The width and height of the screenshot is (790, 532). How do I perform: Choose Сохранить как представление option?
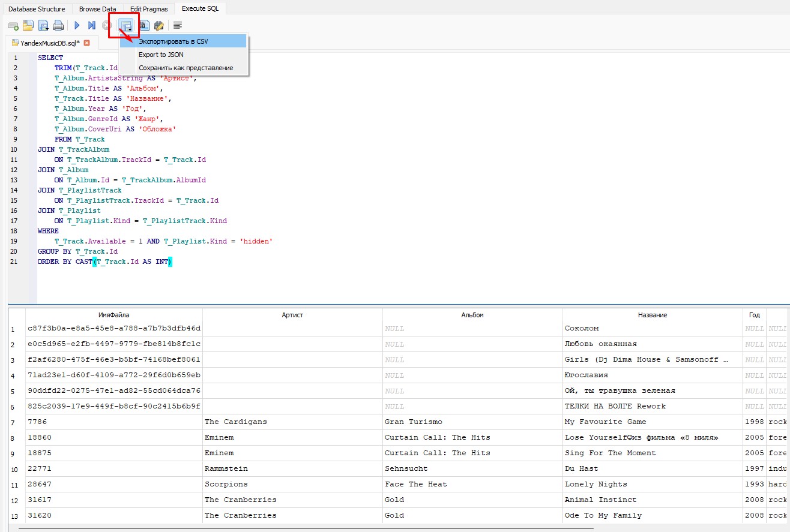coord(185,68)
